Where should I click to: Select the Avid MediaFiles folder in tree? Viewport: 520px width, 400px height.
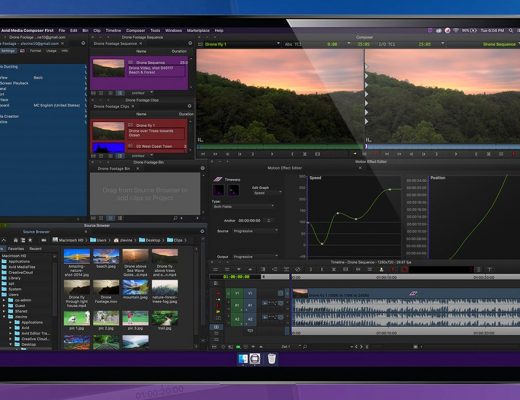[x=19, y=267]
